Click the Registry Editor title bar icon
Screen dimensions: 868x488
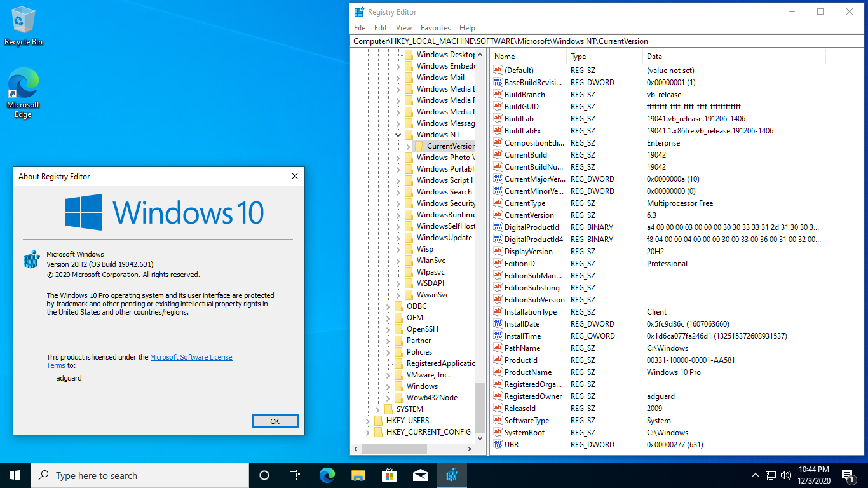[359, 11]
